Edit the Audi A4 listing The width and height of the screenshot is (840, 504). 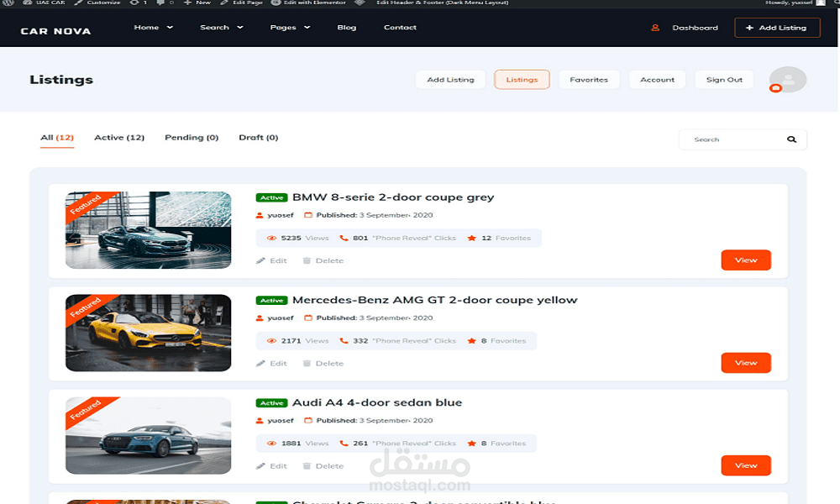click(x=271, y=466)
